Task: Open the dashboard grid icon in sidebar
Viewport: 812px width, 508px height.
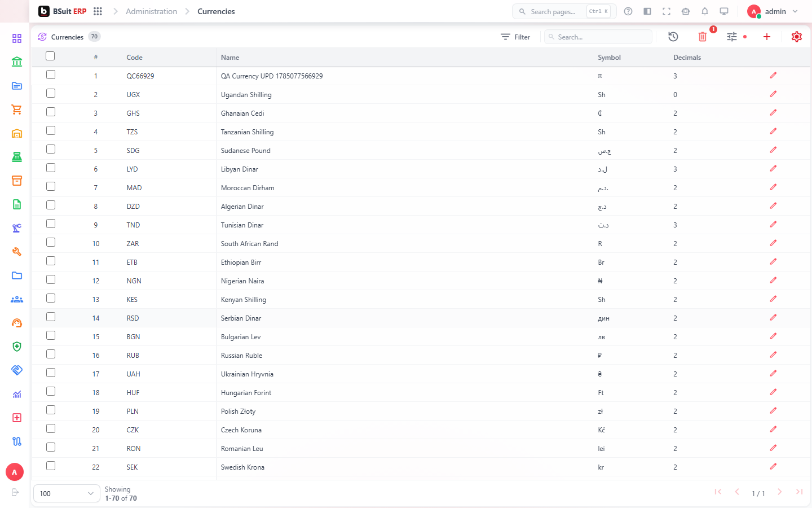Action: click(x=17, y=38)
